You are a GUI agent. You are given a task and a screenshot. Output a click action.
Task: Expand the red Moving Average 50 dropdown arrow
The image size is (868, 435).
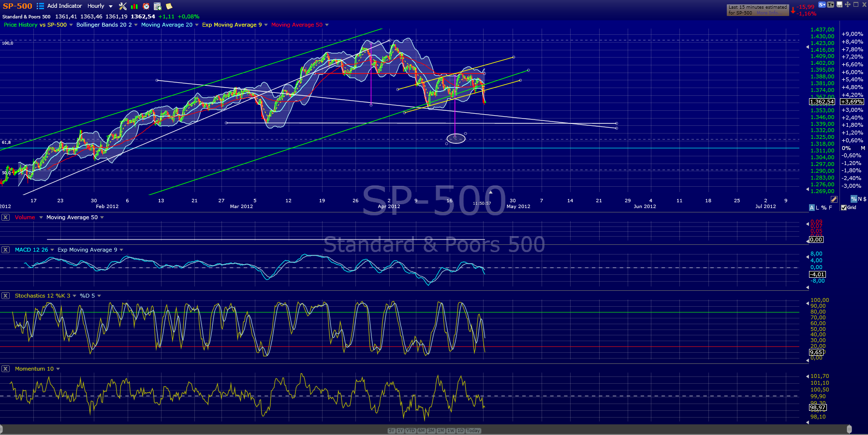pyautogui.click(x=327, y=25)
